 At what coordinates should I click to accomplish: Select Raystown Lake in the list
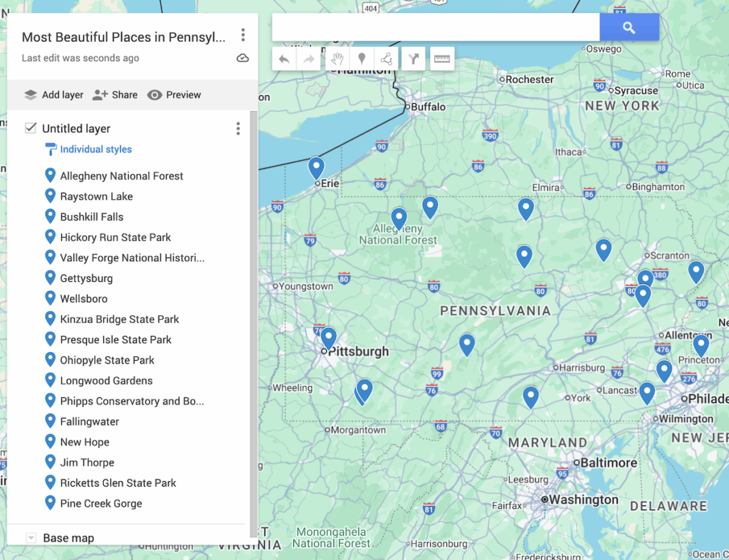tap(96, 196)
